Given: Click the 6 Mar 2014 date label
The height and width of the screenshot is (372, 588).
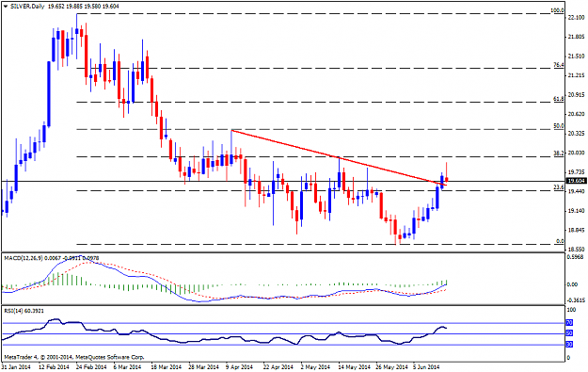Looking at the screenshot, I should coord(127,366).
